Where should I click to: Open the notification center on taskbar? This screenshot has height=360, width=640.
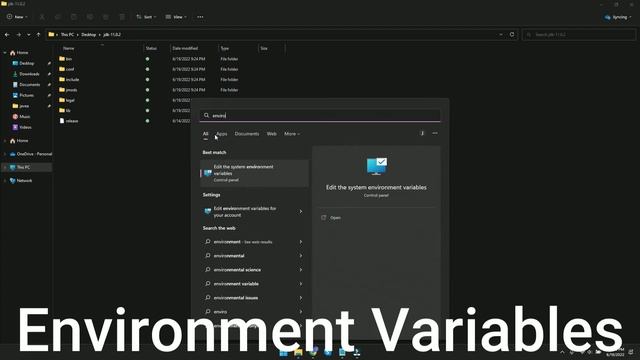[x=631, y=352]
